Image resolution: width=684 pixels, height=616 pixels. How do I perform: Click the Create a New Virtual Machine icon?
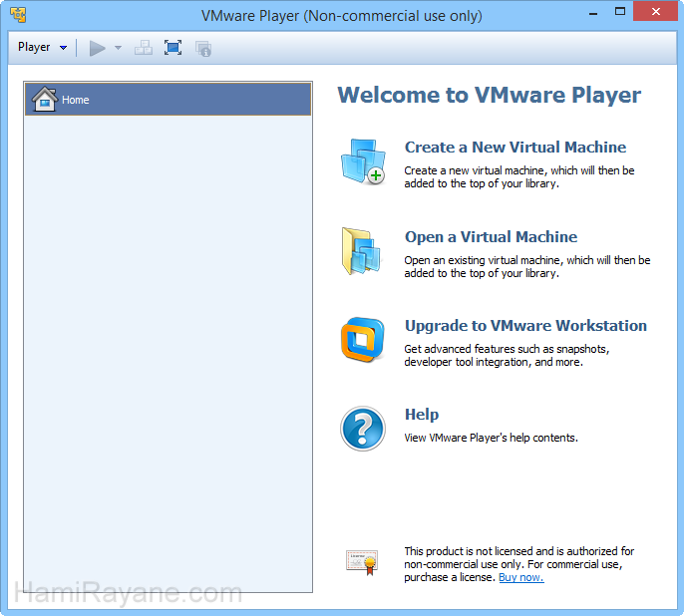tap(363, 161)
